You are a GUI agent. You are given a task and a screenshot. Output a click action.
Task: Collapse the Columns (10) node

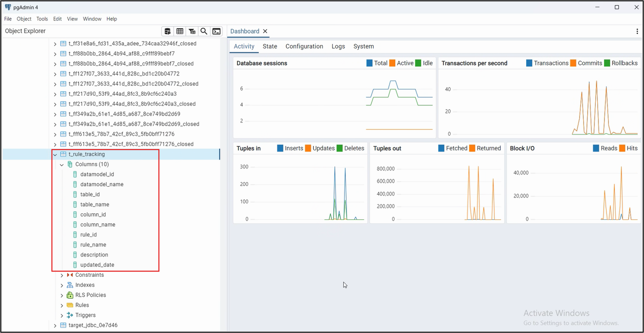(62, 164)
